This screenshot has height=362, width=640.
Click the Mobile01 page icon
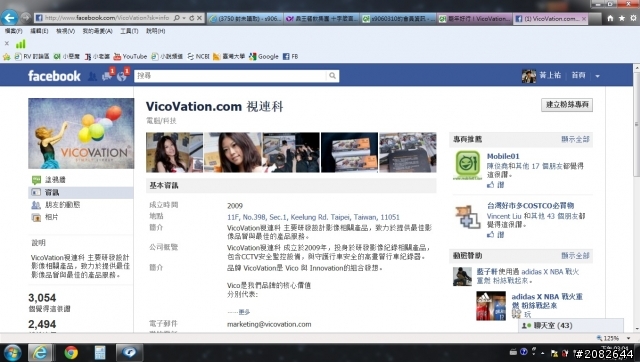click(468, 165)
